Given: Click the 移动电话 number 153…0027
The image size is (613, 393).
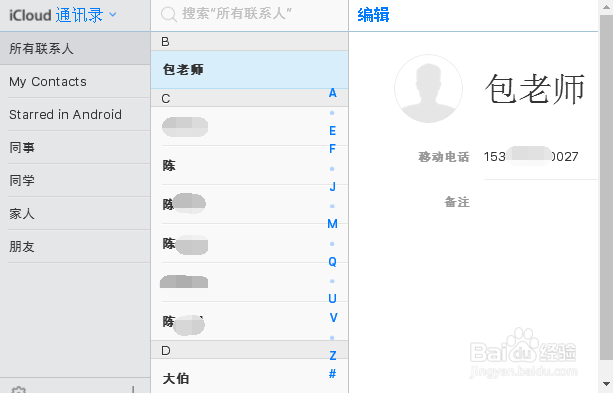Looking at the screenshot, I should [531, 157].
